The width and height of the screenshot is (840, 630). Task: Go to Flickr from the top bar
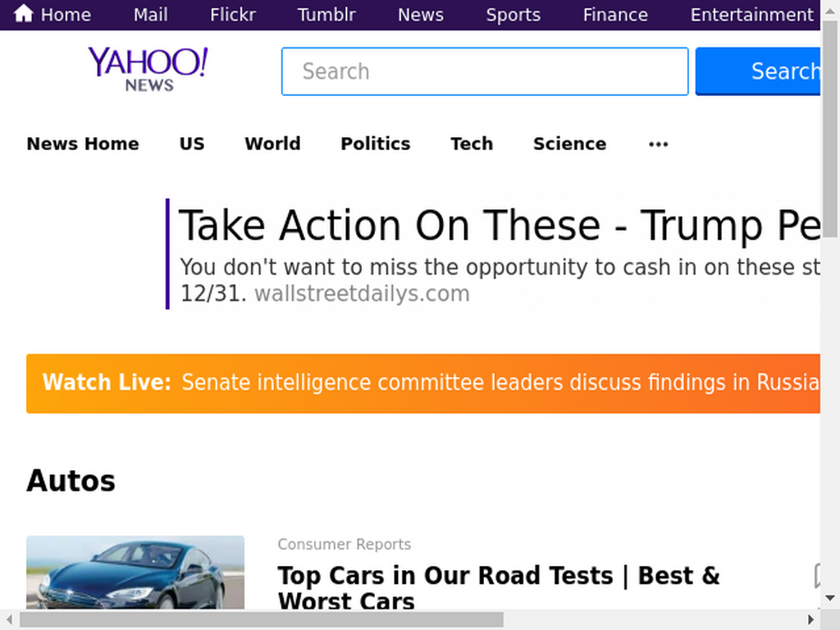click(232, 15)
